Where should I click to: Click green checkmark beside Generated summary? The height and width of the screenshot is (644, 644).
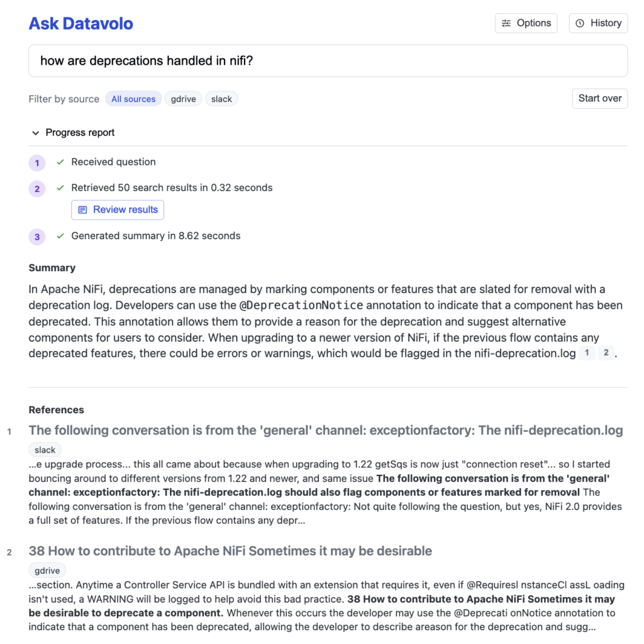point(60,236)
